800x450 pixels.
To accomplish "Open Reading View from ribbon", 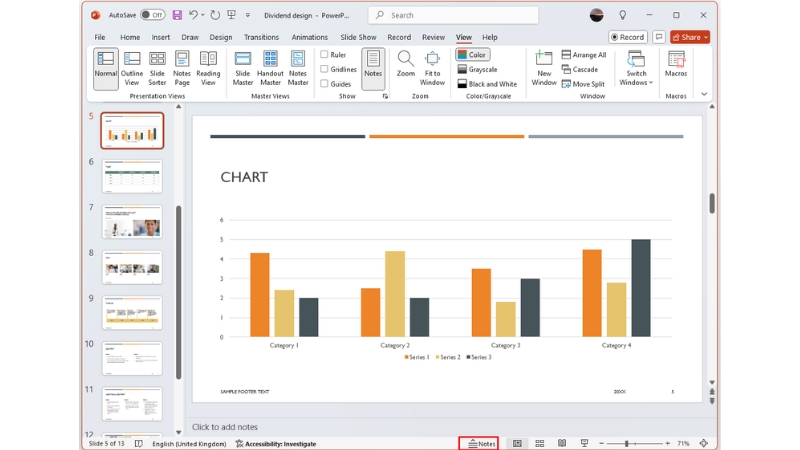I will 208,68.
